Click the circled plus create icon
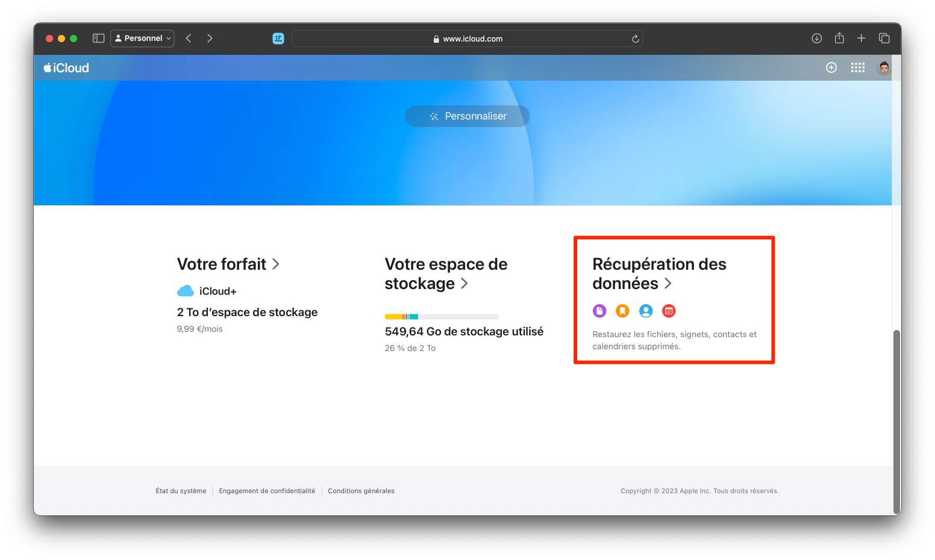 (831, 67)
